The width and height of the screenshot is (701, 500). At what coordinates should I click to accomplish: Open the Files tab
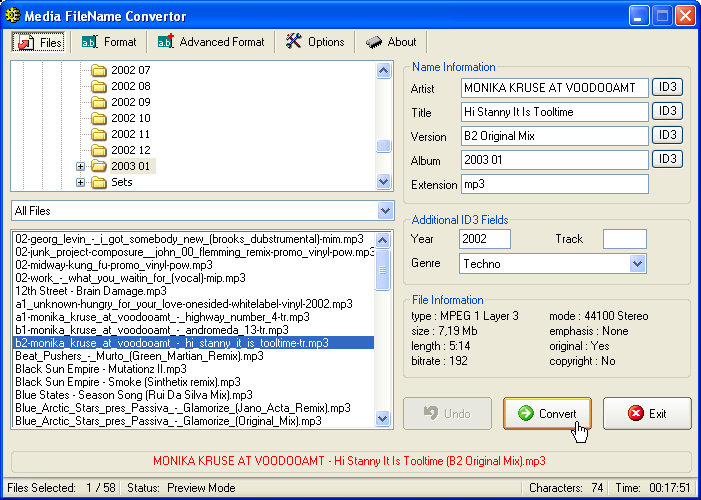tap(38, 42)
